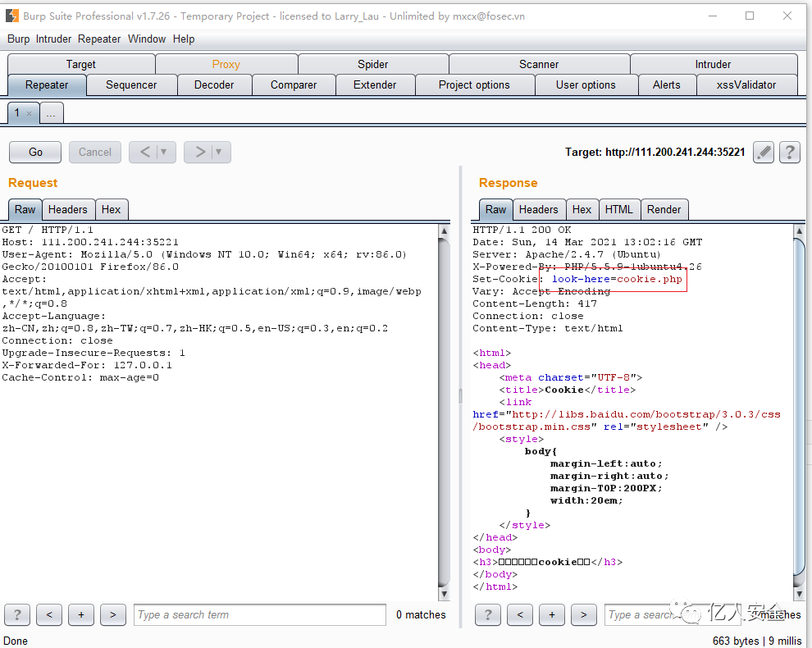812x648 pixels.
Task: Show response Render view tab
Action: tap(664, 209)
